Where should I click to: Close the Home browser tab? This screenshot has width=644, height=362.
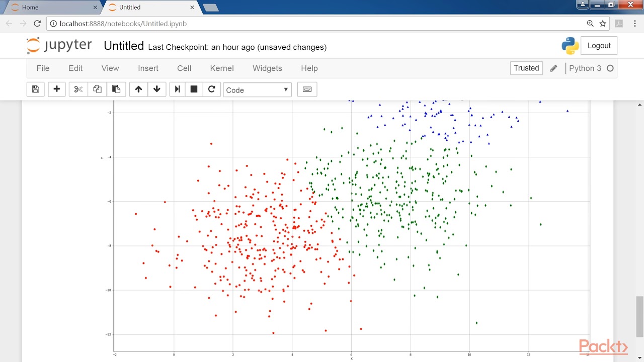click(96, 8)
